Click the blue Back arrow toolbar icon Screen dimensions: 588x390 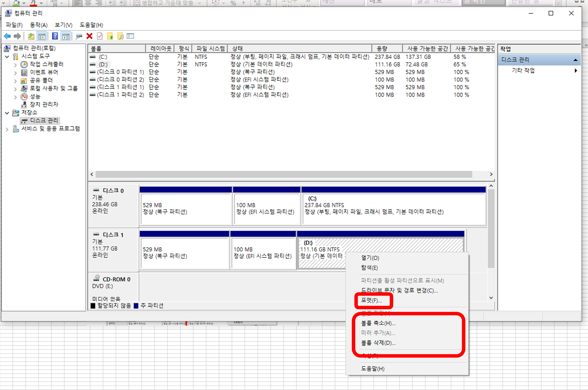tap(7, 36)
